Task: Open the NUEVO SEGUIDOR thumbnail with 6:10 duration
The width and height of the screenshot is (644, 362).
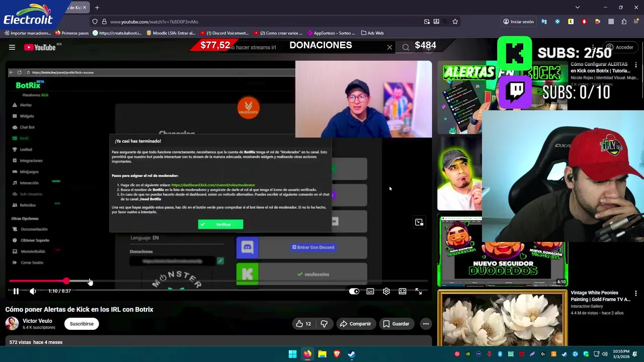Action: pyautogui.click(x=502, y=251)
